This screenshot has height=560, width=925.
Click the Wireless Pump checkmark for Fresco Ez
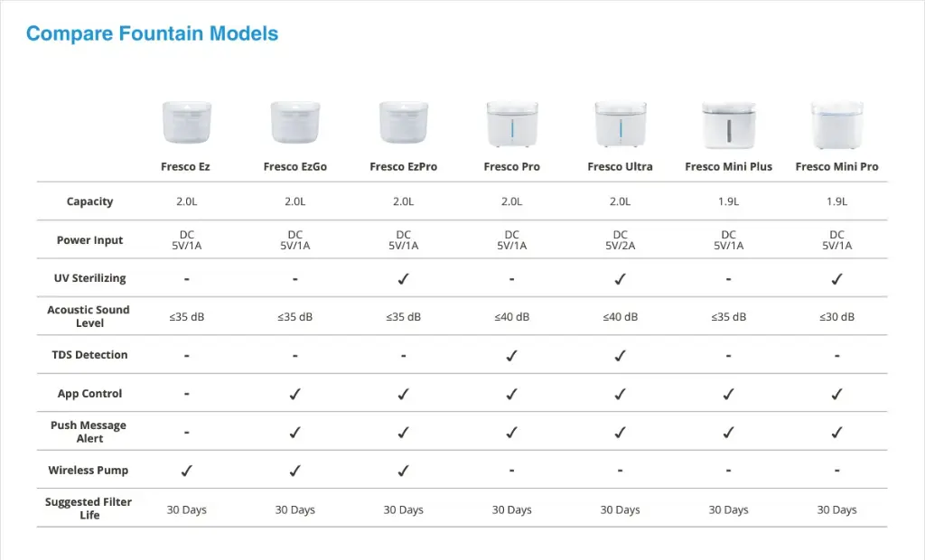[186, 471]
